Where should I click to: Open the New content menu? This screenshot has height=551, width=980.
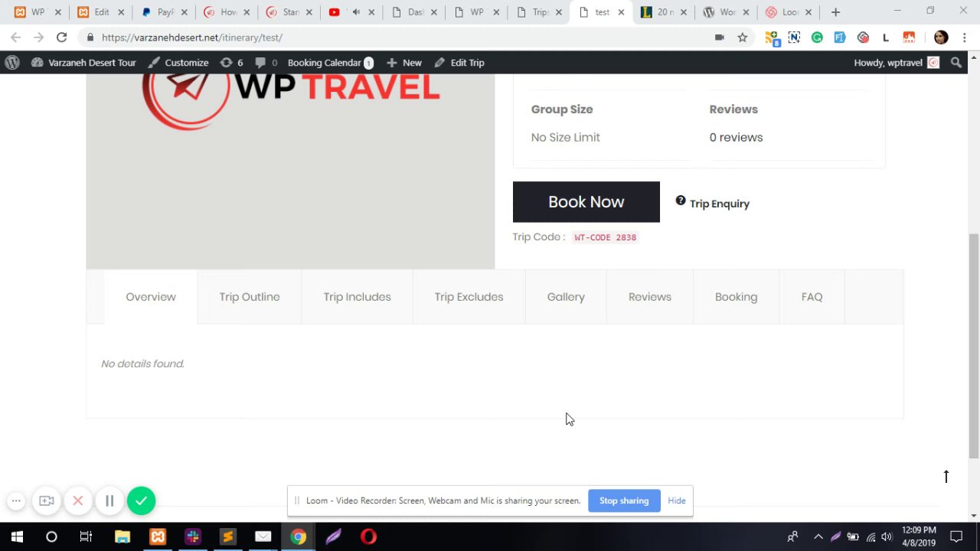[403, 63]
